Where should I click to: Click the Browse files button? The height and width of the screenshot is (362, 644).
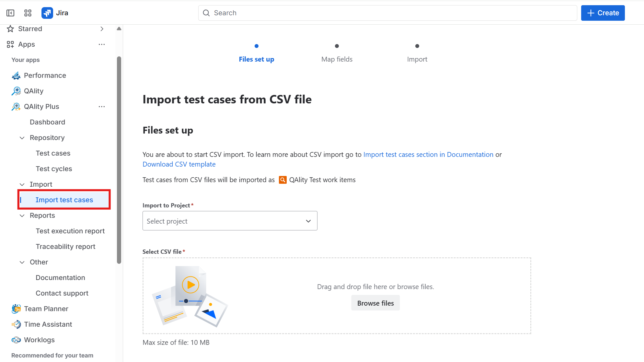click(375, 303)
